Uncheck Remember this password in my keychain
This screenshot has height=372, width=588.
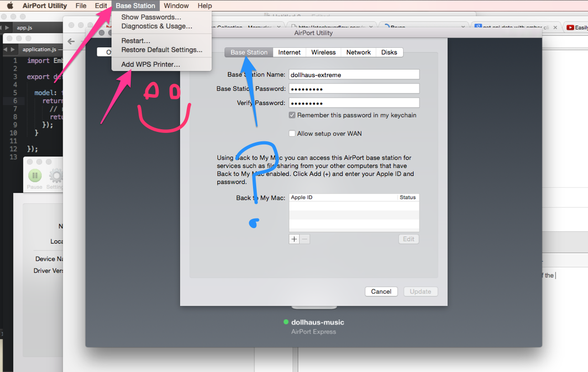click(292, 115)
